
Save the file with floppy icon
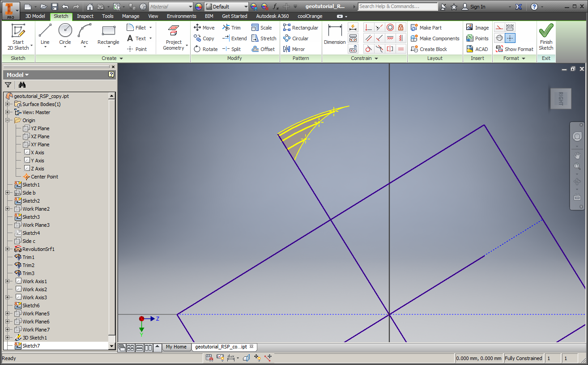pyautogui.click(x=54, y=7)
